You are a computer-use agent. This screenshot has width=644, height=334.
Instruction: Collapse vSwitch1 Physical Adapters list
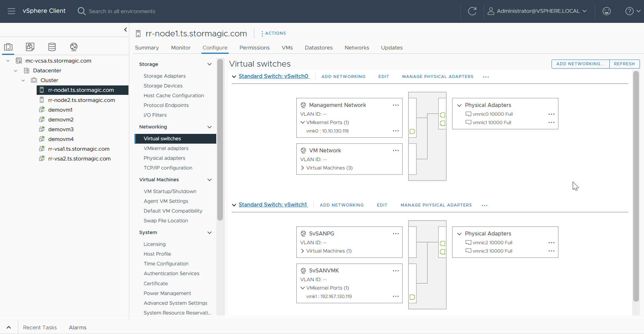459,234
